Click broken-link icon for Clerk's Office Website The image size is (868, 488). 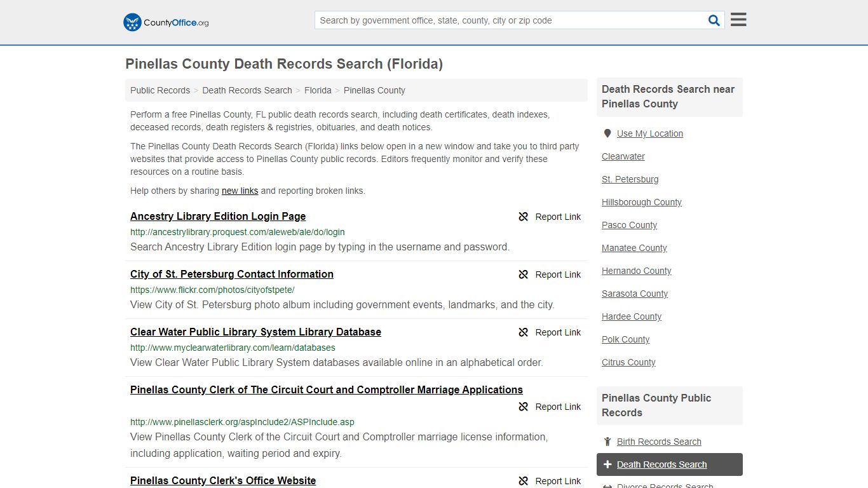pyautogui.click(x=524, y=481)
